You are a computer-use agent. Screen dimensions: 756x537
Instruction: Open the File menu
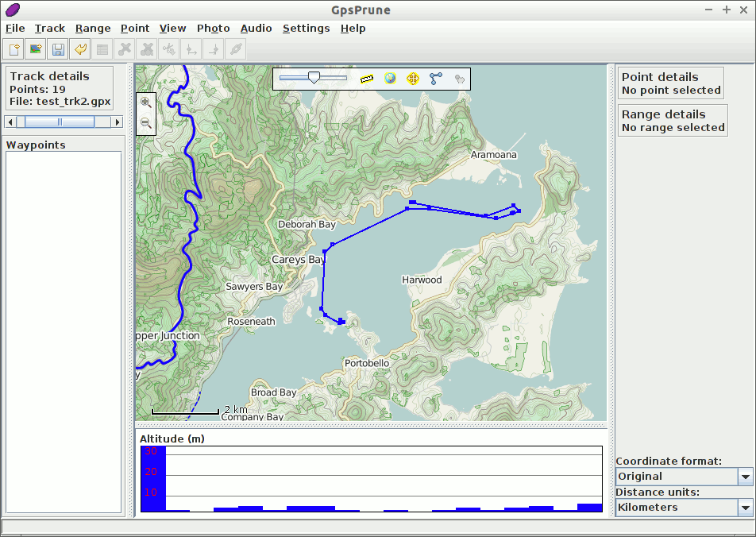[x=15, y=29]
